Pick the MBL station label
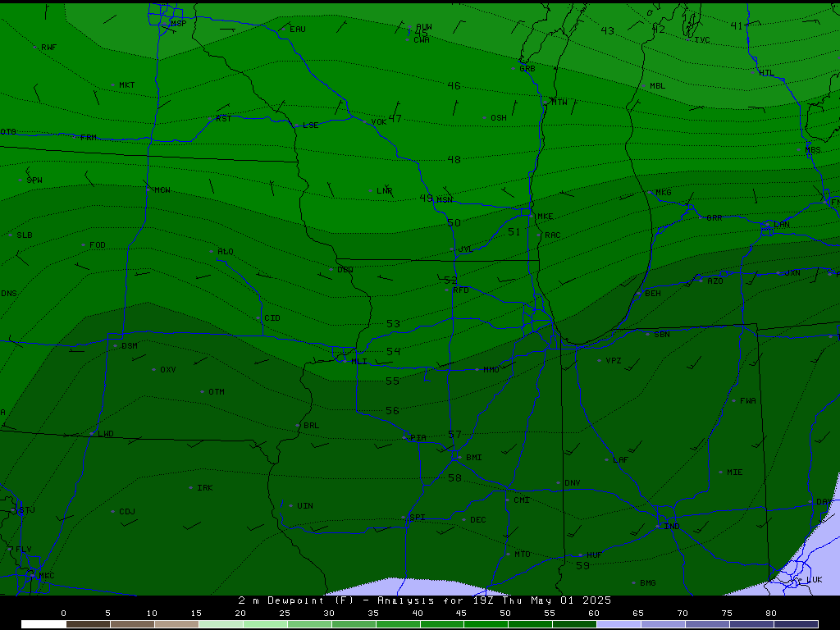Image resolution: width=840 pixels, height=630 pixels. pyautogui.click(x=657, y=85)
